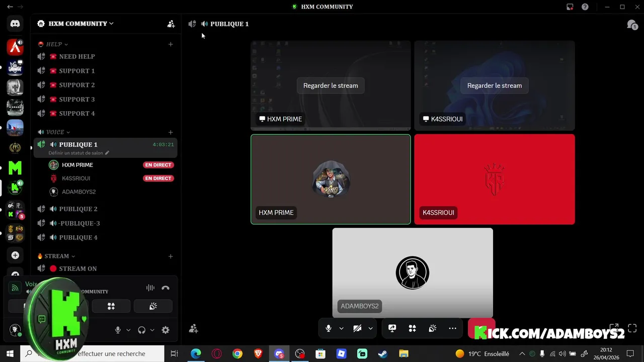The width and height of the screenshot is (644, 362).
Task: Turn on camera in call control bar
Action: pyautogui.click(x=357, y=328)
